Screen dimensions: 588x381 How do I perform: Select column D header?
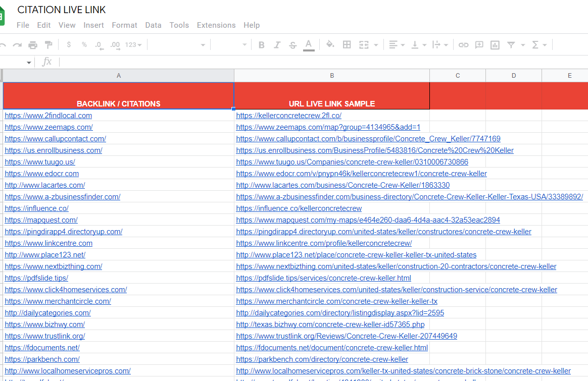514,76
